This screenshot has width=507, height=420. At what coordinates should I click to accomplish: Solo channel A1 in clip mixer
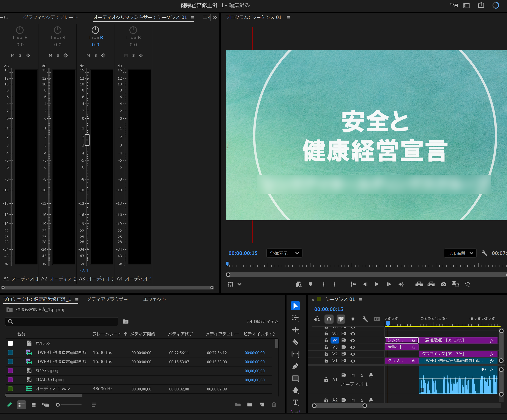pos(20,55)
